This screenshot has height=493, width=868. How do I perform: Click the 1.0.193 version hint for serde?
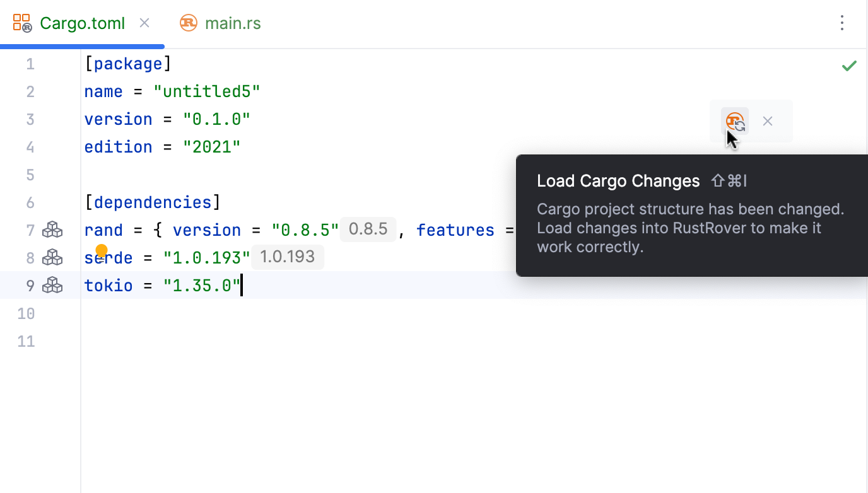pyautogui.click(x=288, y=257)
